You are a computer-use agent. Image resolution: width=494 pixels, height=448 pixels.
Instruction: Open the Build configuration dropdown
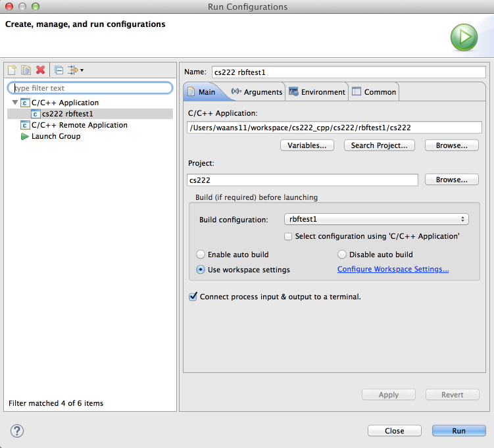pos(376,219)
